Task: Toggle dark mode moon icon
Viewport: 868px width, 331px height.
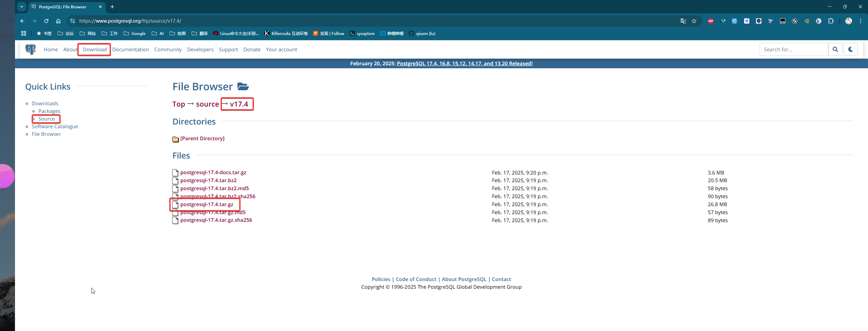Action: 850,49
